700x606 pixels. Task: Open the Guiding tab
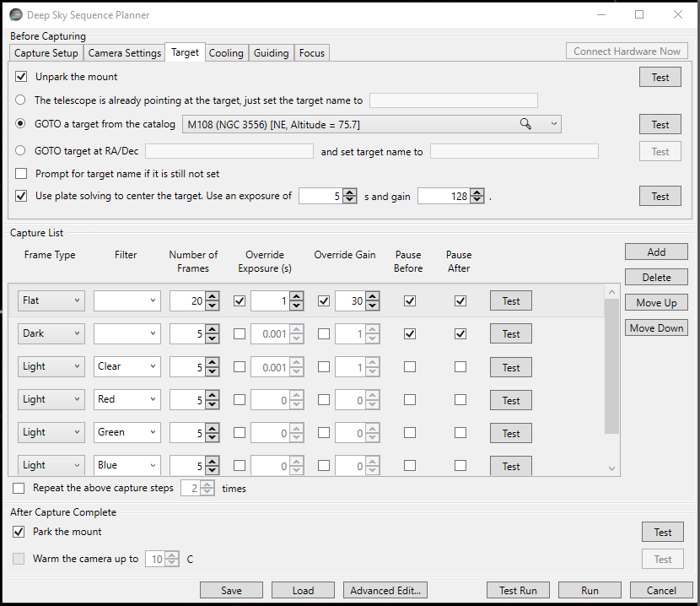(271, 52)
